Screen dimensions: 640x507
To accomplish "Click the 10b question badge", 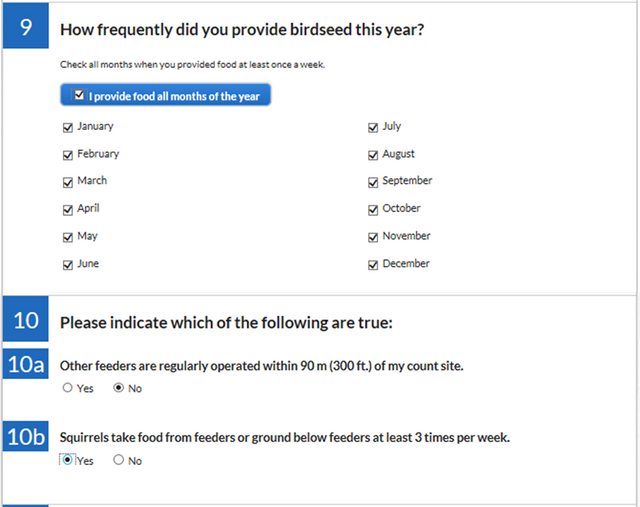I will tap(26, 437).
